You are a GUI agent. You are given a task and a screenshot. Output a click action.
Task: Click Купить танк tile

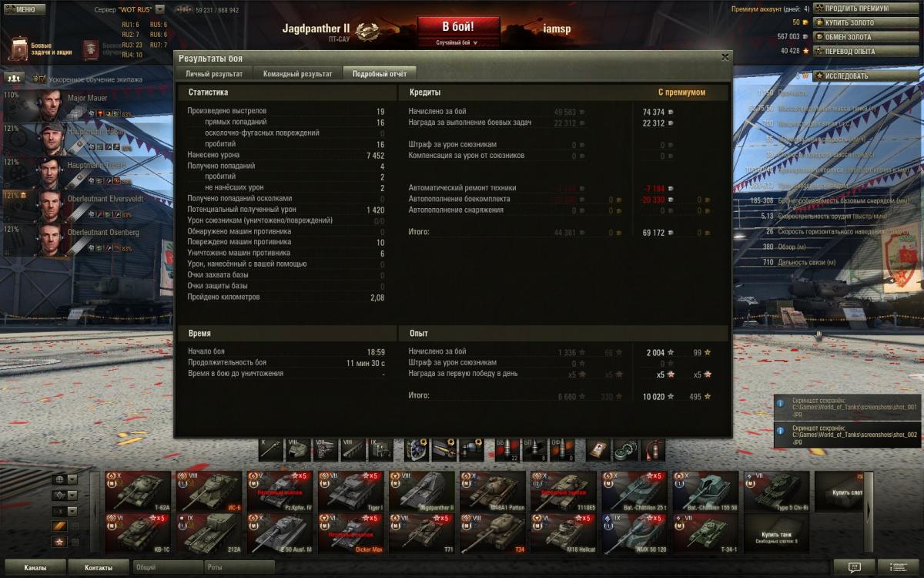click(775, 534)
